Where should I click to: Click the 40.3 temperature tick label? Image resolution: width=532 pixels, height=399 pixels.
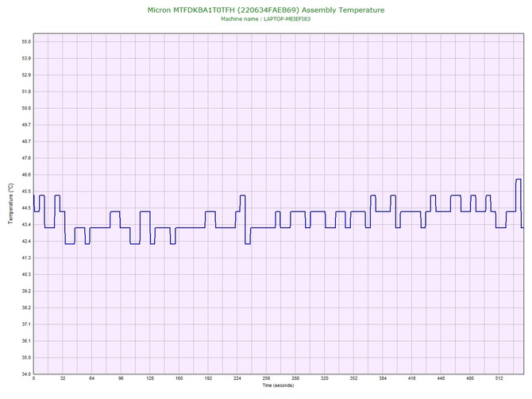tap(26, 274)
